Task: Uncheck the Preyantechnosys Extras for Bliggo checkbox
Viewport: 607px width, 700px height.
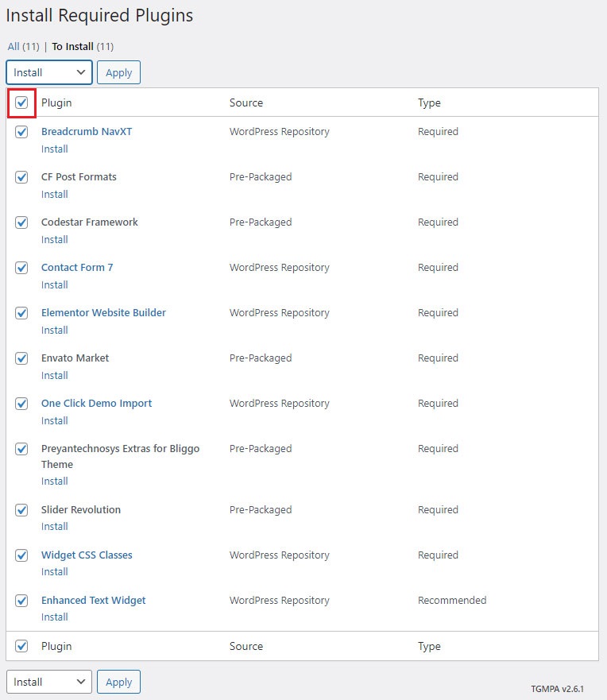Action: [21, 449]
